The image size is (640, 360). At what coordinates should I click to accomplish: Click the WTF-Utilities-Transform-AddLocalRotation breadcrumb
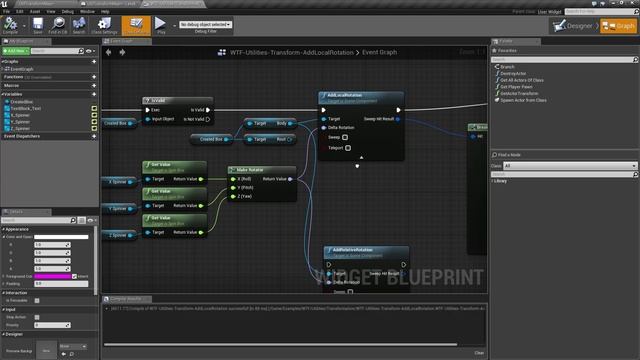point(291,52)
